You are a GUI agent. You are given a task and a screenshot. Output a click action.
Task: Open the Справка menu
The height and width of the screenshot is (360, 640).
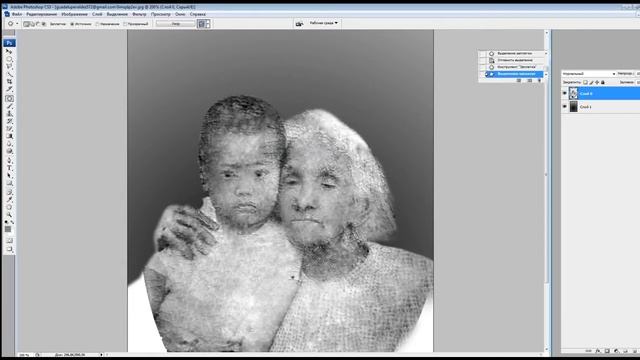[x=198, y=14]
